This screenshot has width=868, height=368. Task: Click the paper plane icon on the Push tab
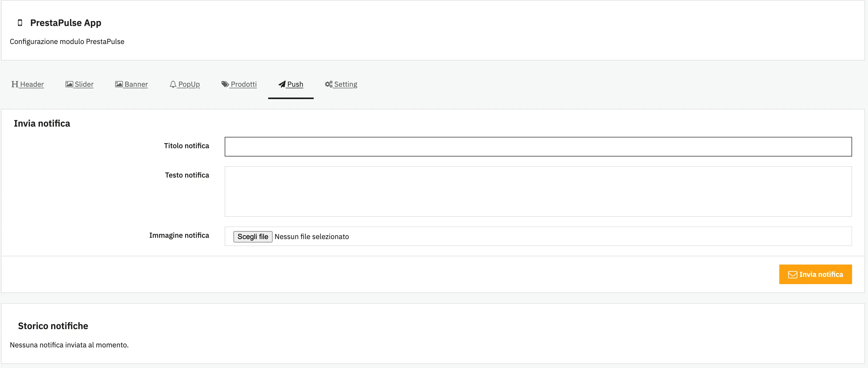click(x=282, y=84)
